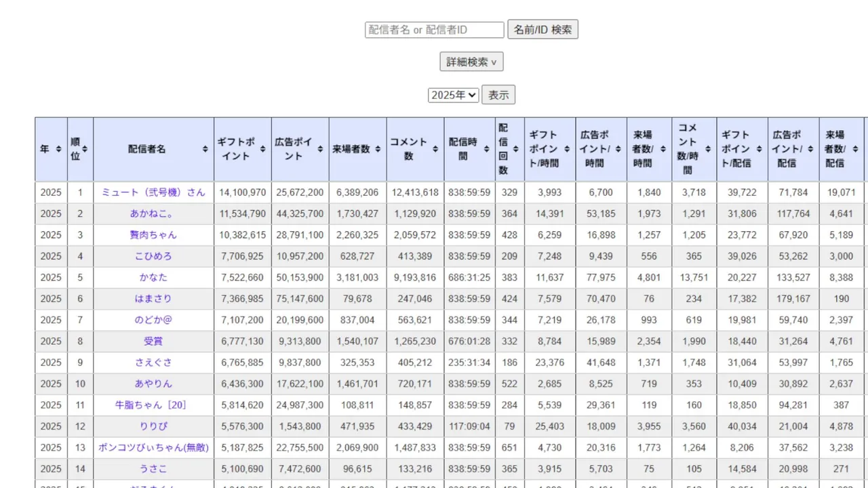Image resolution: width=868 pixels, height=488 pixels.
Task: Sort by コメント数/時間 column arrows
Action: (707, 149)
